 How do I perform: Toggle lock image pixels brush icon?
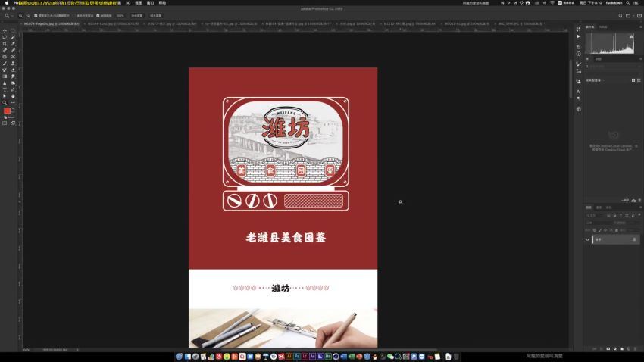(x=600, y=230)
